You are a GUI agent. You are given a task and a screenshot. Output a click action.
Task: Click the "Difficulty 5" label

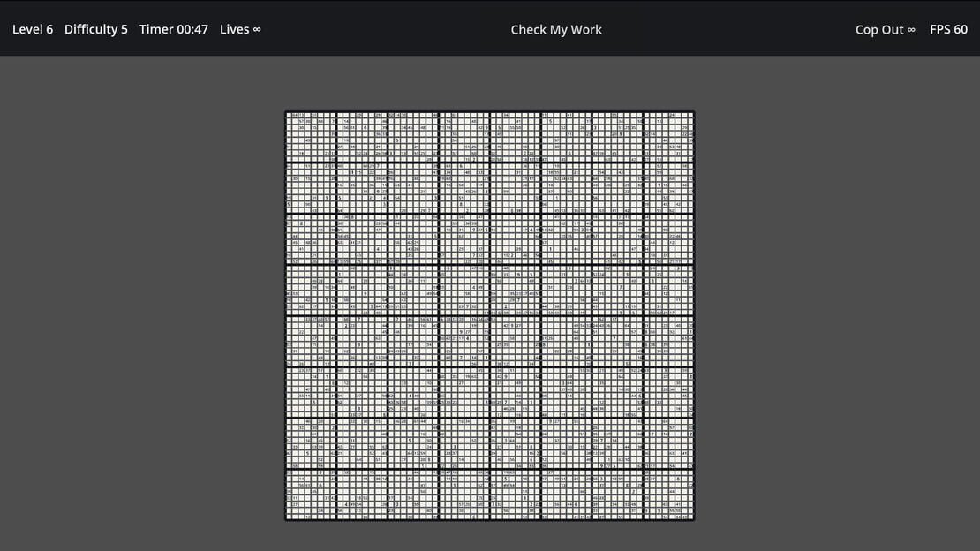[95, 29]
